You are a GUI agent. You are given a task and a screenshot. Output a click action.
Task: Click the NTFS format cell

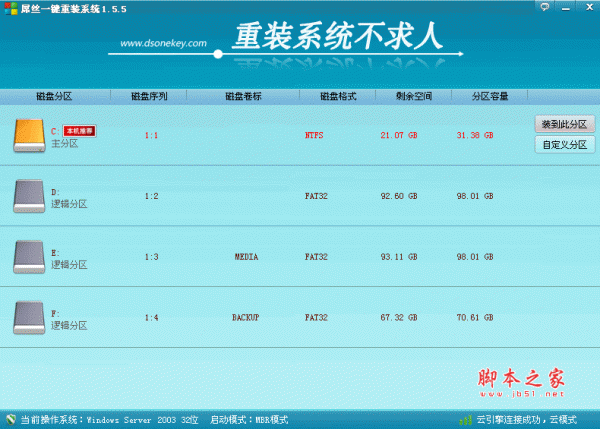(x=314, y=135)
